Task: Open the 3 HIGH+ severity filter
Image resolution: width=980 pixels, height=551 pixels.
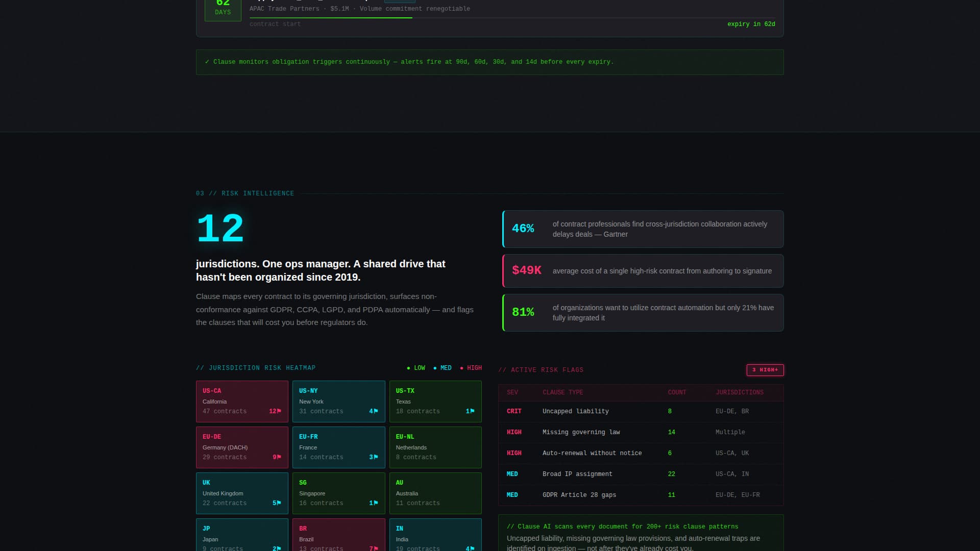Action: [x=765, y=370]
